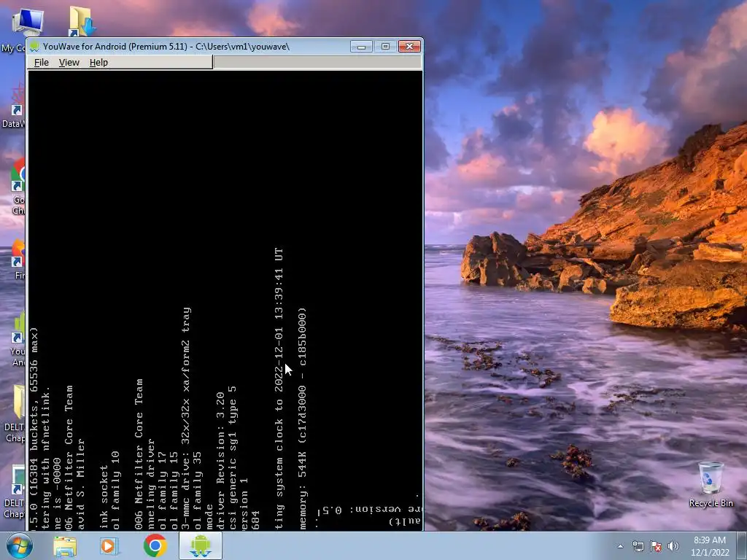
Task: Click the network status tray icon
Action: (638, 546)
